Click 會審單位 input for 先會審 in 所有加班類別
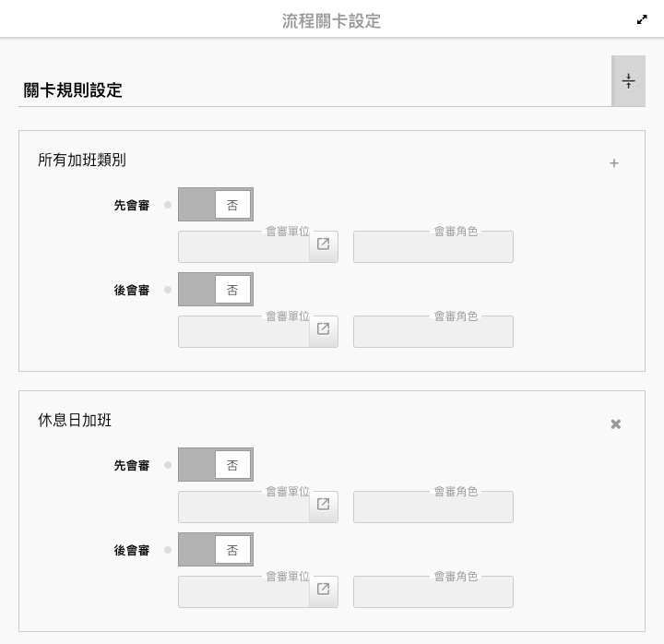The width and height of the screenshot is (664, 644). (x=243, y=247)
